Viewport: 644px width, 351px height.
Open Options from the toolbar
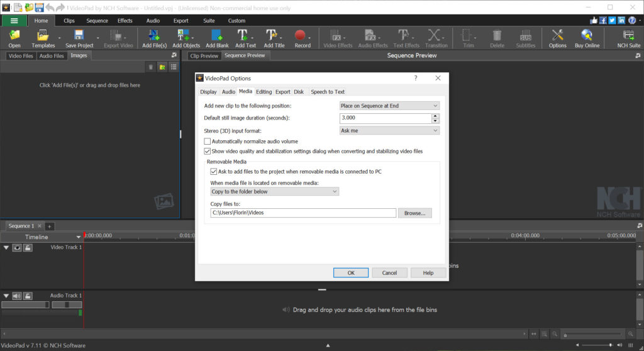[x=557, y=38]
